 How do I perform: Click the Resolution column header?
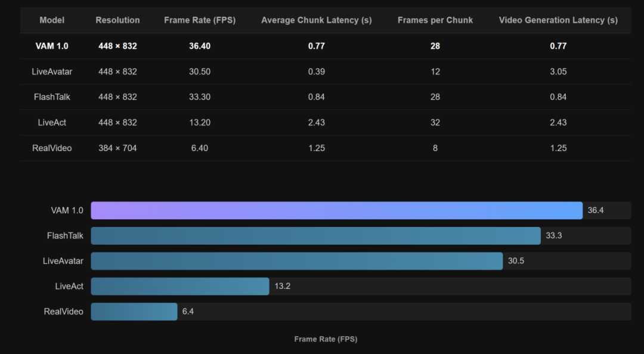coord(117,20)
